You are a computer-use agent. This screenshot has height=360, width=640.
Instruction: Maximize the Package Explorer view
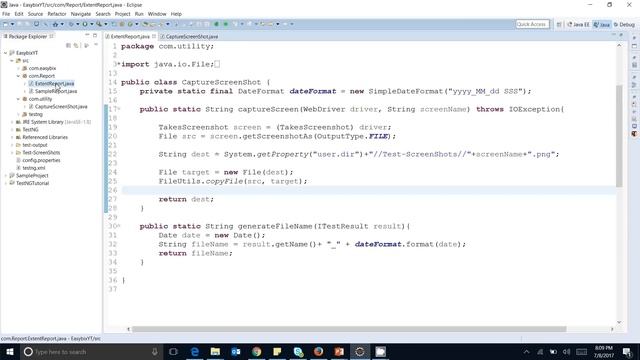[95, 36]
